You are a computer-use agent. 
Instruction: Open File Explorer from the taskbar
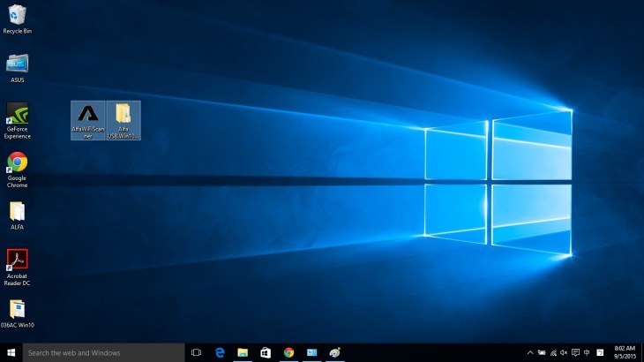coord(243,352)
